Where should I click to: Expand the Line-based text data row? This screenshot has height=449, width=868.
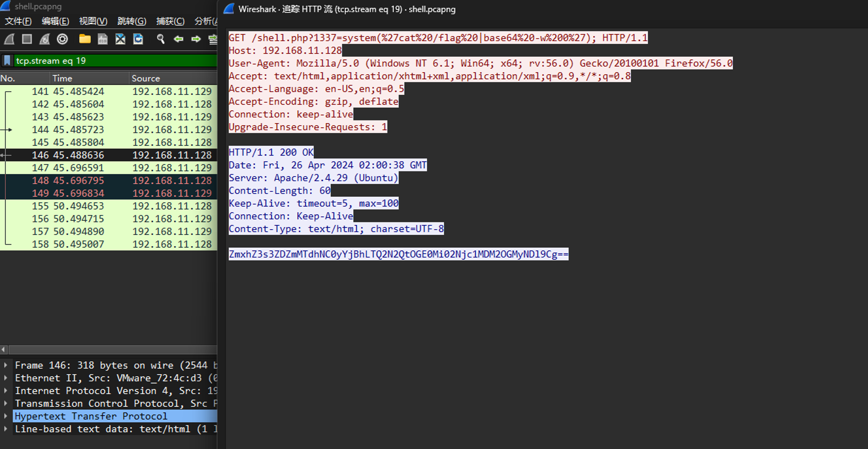(x=6, y=429)
